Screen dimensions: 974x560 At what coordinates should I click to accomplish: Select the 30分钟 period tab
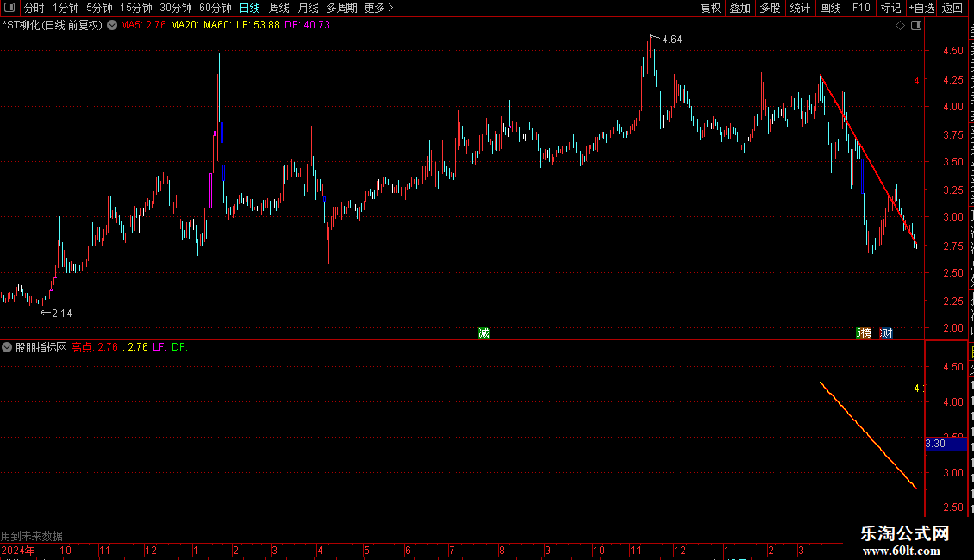175,8
